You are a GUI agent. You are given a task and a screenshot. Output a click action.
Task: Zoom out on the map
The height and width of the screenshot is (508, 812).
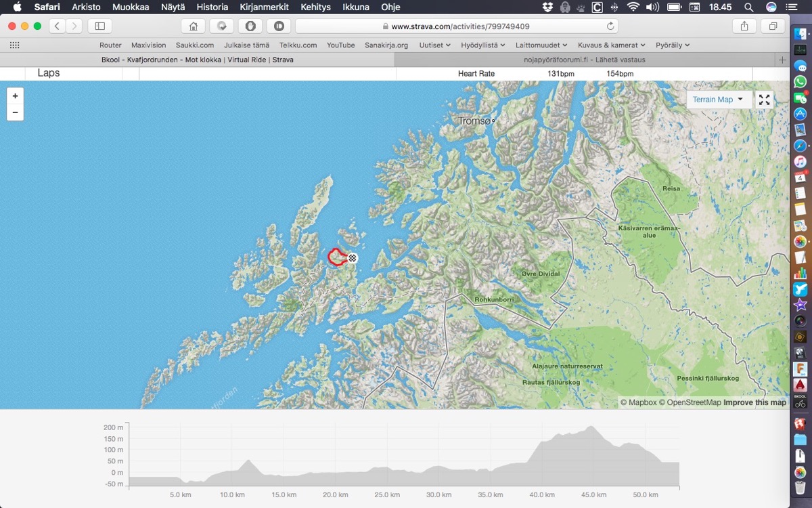point(15,112)
